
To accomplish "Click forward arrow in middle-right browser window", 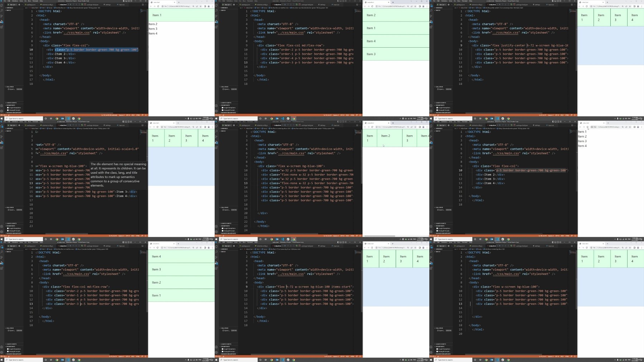I will click(584, 127).
